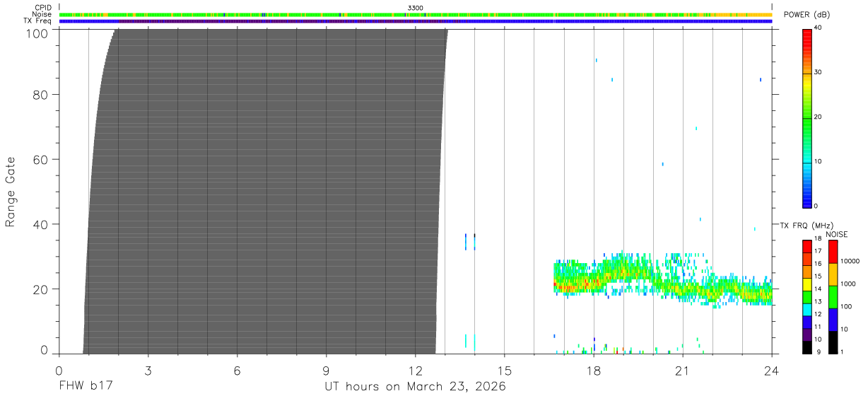Click the 6 tick on UT hours axis

point(237,371)
